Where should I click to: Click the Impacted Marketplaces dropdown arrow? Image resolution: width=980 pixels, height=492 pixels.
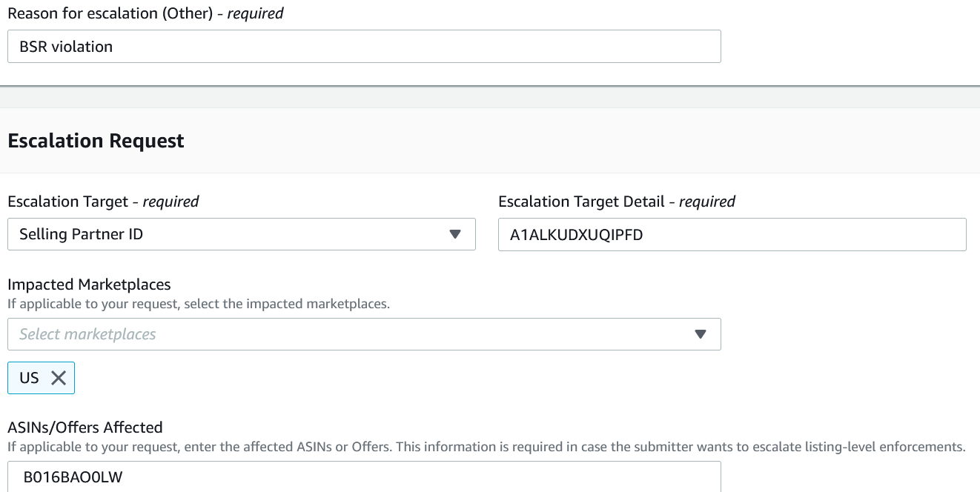701,334
